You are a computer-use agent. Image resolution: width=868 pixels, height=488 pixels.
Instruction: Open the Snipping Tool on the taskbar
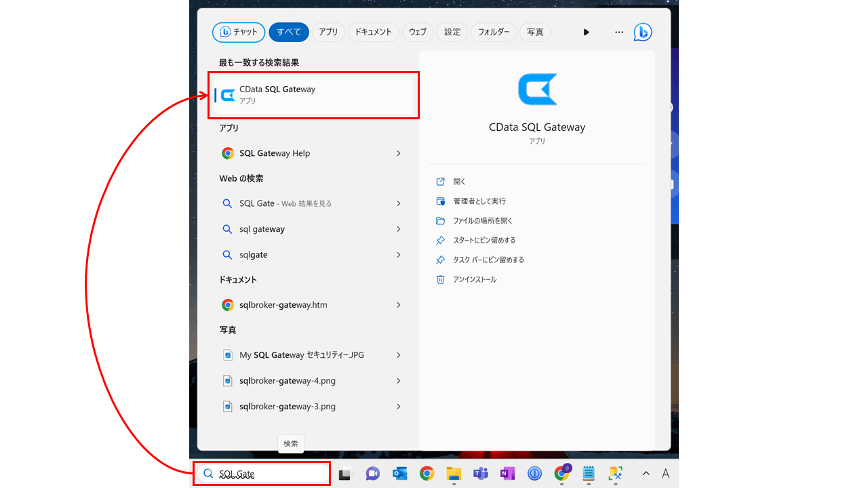[x=615, y=474]
